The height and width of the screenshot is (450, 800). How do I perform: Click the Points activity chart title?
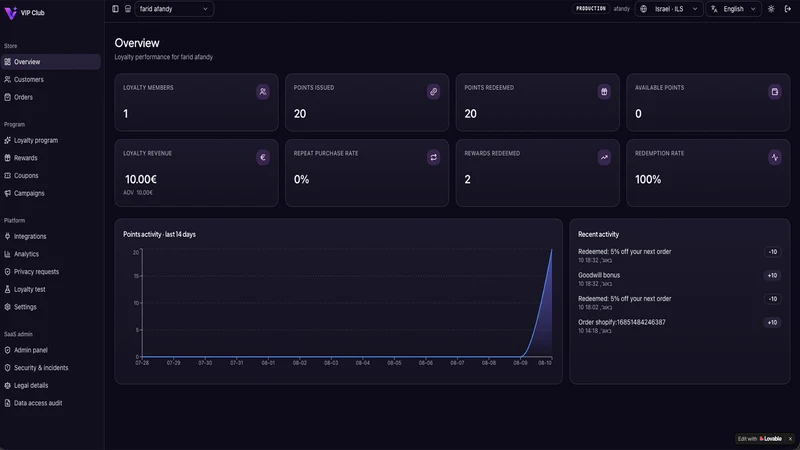click(x=159, y=235)
